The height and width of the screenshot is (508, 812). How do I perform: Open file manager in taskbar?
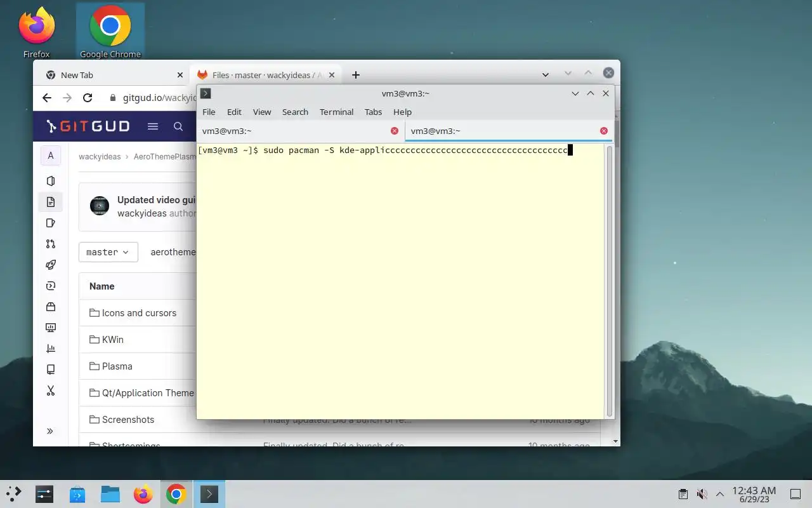tap(110, 494)
